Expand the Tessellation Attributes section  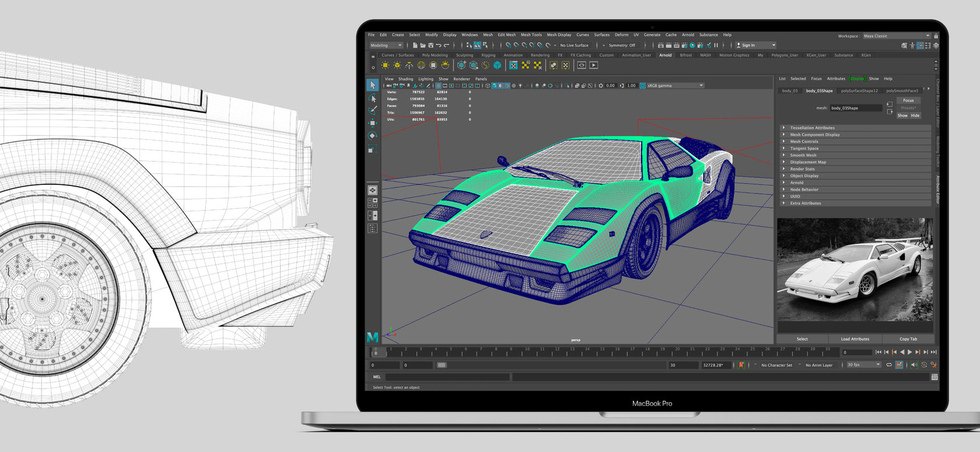click(x=856, y=128)
